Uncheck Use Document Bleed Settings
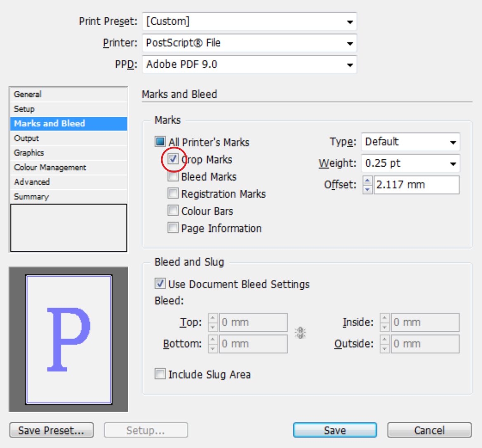The image size is (482, 448). [160, 284]
